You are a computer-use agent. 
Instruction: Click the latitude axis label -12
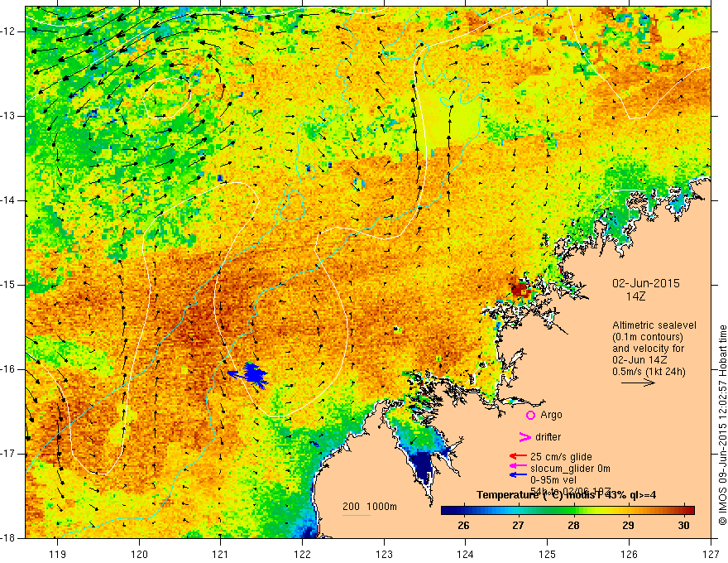9,31
